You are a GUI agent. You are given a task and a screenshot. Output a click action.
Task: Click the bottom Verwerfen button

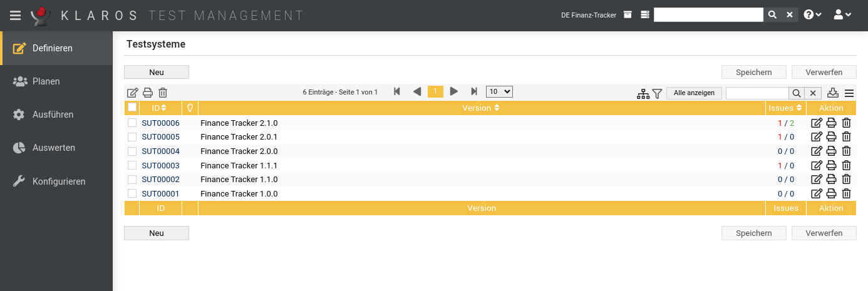824,233
